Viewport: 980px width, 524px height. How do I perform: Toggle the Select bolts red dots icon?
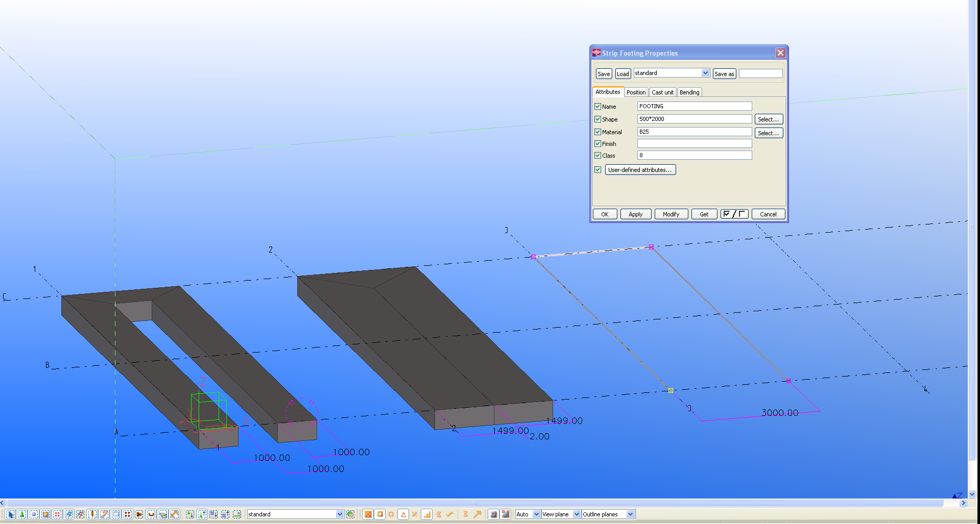click(x=57, y=514)
